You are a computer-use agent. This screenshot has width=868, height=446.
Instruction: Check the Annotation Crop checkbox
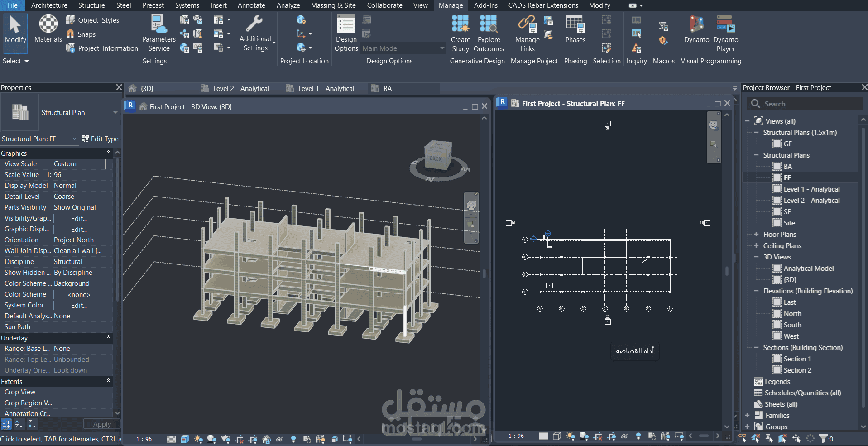(58, 414)
